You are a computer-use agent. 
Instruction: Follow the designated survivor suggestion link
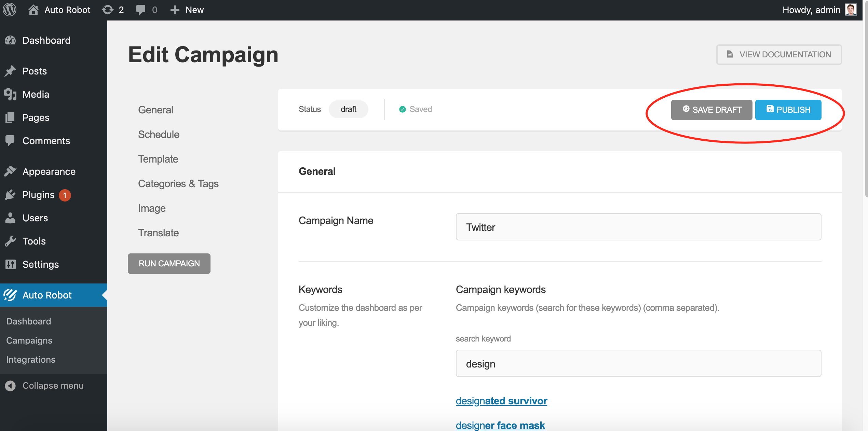click(501, 401)
